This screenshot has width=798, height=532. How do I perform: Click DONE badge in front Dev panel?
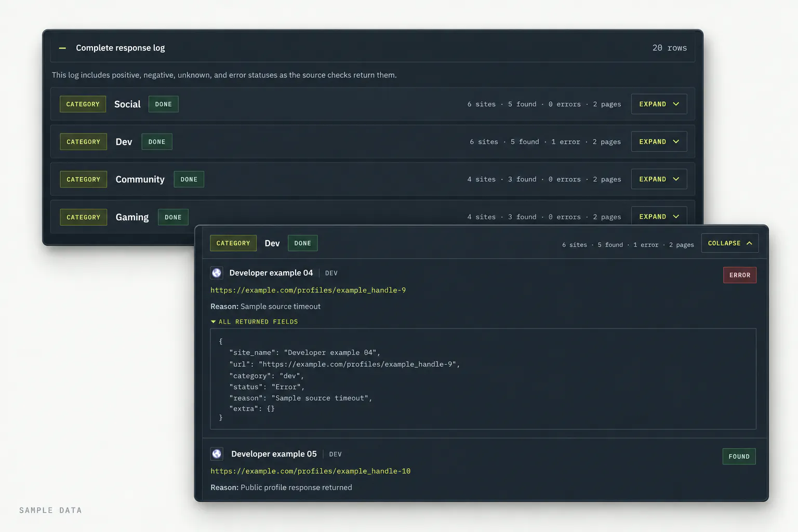point(302,243)
